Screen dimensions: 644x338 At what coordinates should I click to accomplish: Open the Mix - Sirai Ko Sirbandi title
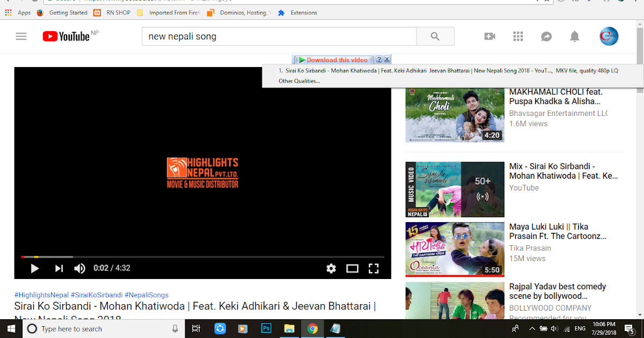(563, 171)
